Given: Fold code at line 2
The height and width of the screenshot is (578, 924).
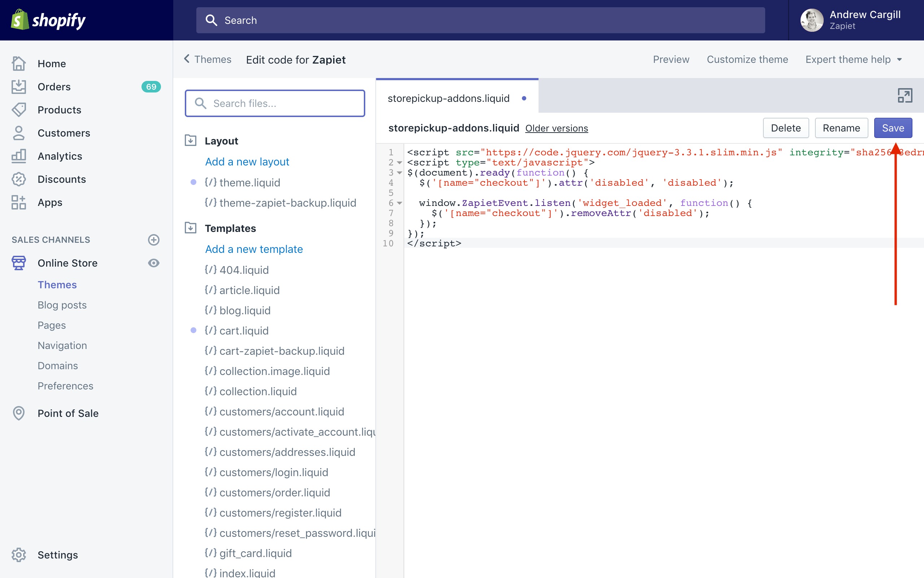Looking at the screenshot, I should coord(400,163).
